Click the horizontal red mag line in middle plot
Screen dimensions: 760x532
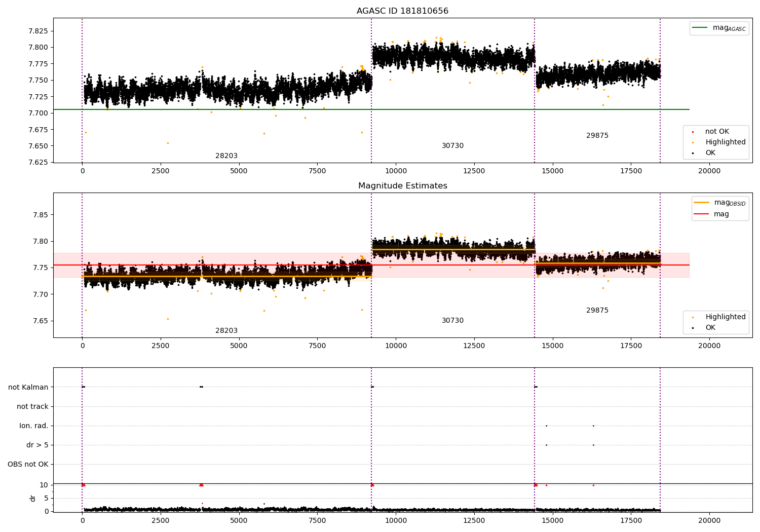[371, 265]
